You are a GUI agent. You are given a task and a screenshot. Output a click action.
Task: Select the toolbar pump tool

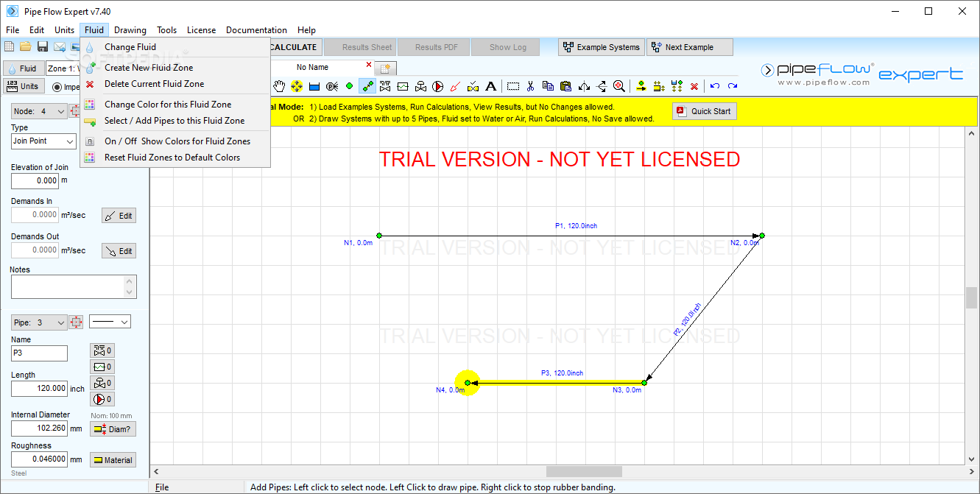pos(437,86)
